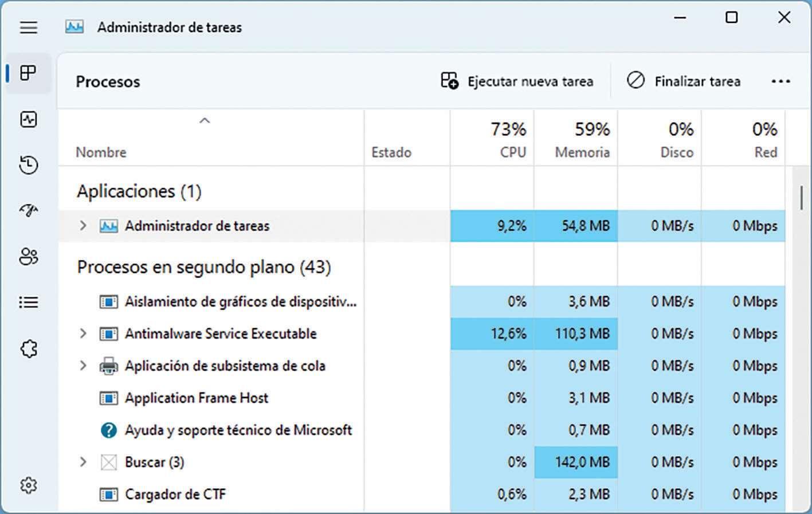Click the 3,1 MB memory value
This screenshot has height=514, width=812.
pos(589,398)
